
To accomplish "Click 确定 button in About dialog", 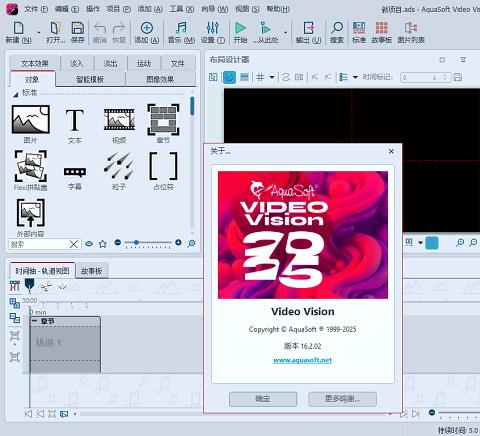I will (263, 399).
